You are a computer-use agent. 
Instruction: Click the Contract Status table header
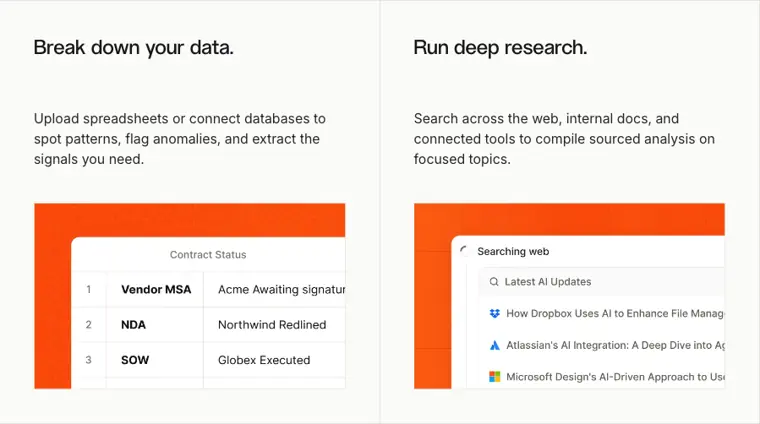point(208,254)
